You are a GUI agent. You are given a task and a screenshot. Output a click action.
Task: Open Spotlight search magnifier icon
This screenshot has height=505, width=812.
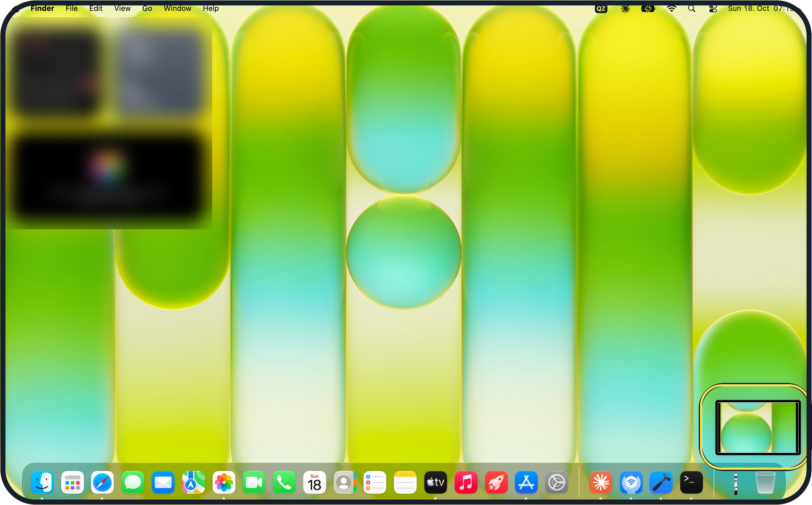click(692, 9)
